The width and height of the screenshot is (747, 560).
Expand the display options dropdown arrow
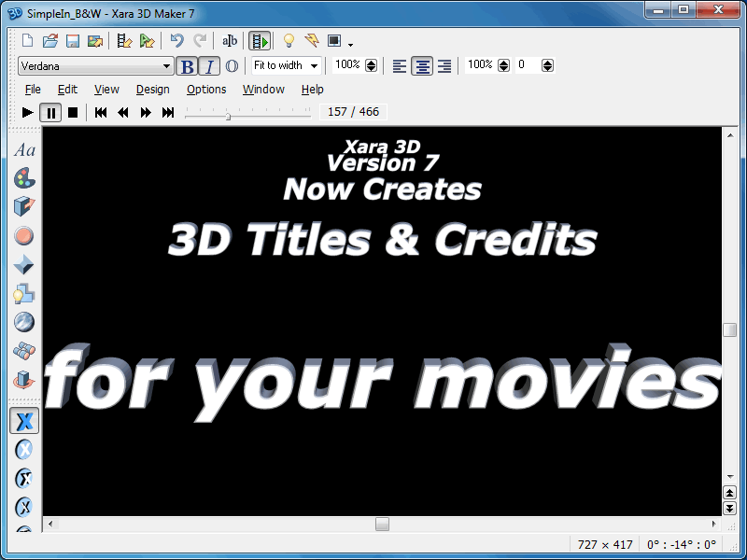[350, 44]
